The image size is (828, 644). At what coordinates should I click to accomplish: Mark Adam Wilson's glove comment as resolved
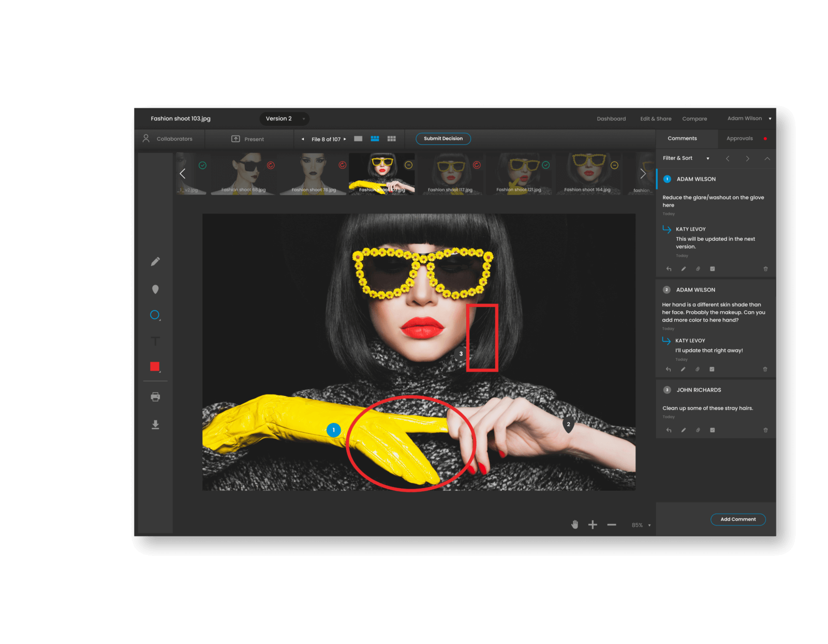click(713, 269)
